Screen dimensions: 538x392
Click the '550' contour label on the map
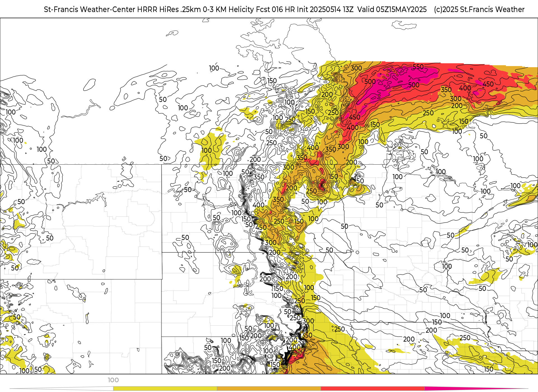[x=418, y=67]
